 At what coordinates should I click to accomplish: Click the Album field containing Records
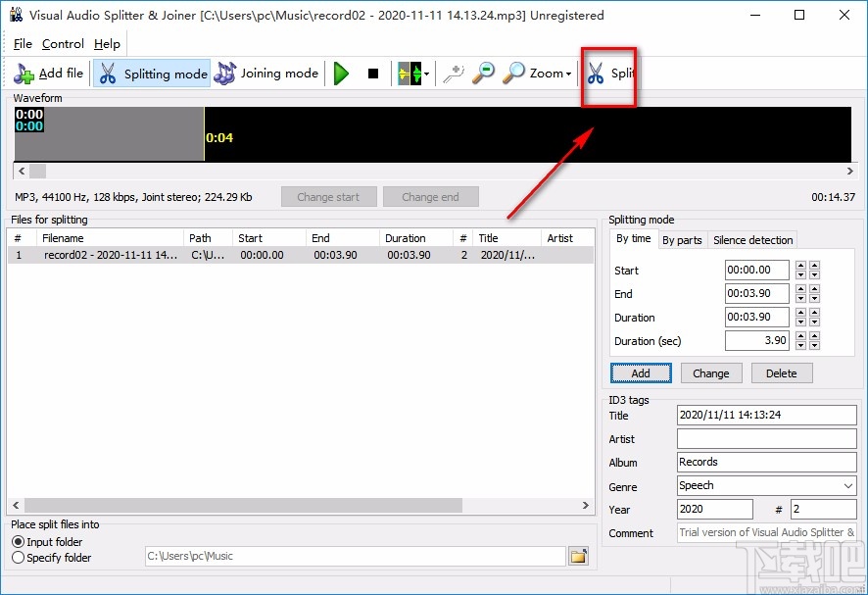[x=767, y=462]
